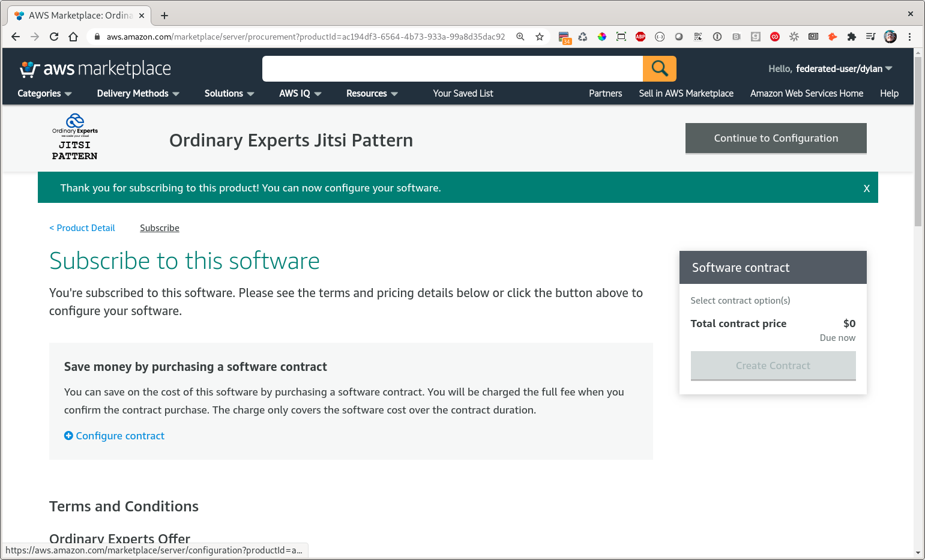Open the Delivery Methods dropdown
925x560 pixels.
click(138, 94)
